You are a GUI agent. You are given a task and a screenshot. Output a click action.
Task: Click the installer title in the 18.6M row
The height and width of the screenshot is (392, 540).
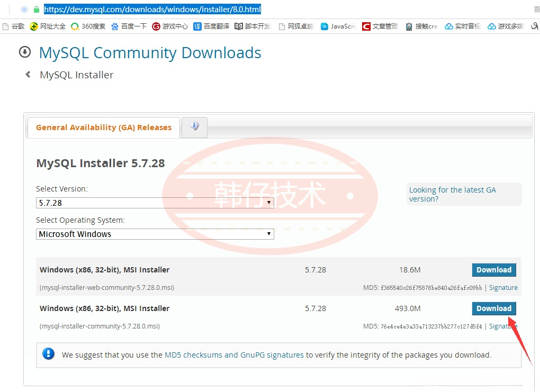105,270
